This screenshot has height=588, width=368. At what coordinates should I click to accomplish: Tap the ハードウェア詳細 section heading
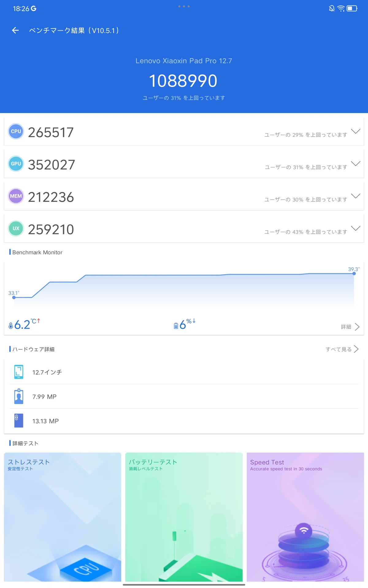pos(33,349)
